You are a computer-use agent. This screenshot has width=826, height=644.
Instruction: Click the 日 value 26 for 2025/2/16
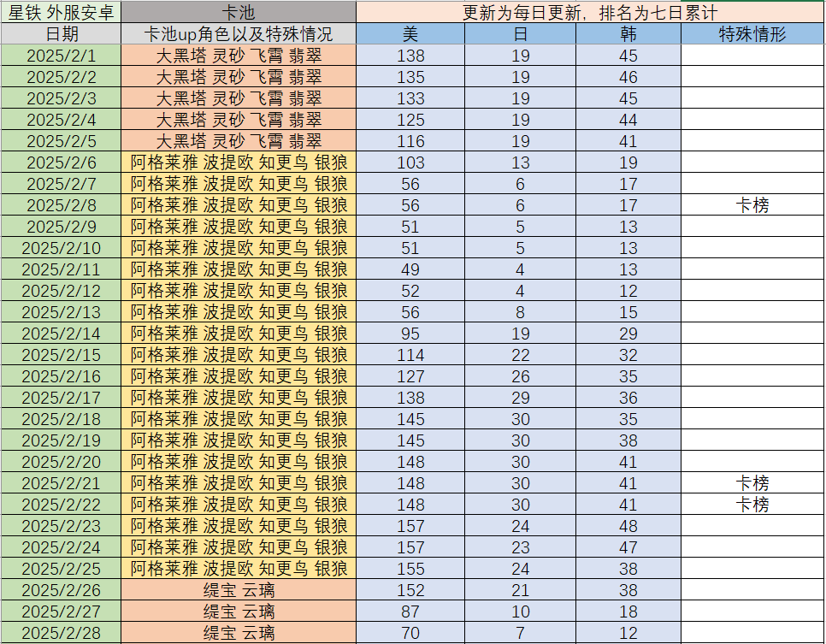point(520,376)
